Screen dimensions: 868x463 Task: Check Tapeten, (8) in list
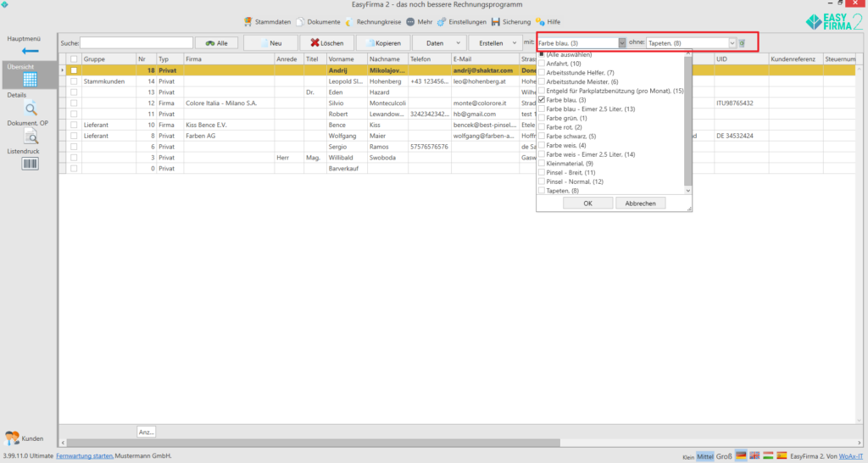pos(542,191)
